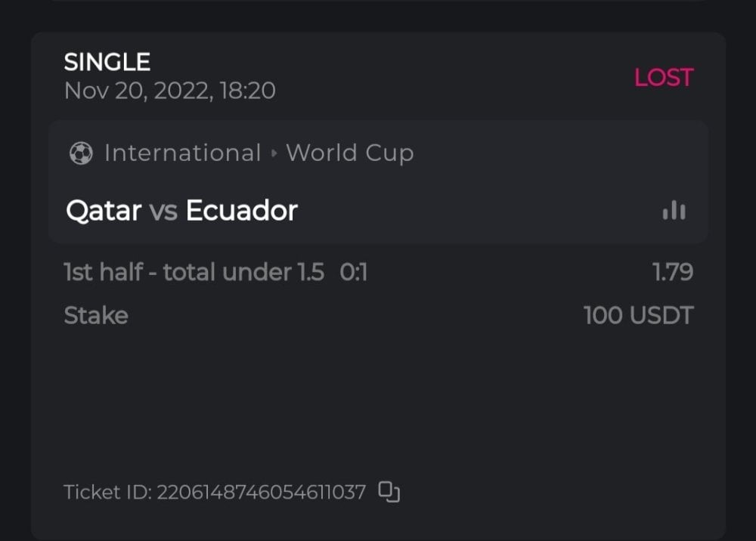756x541 pixels.
Task: Click the 100 USDT stake amount
Action: [x=638, y=315]
